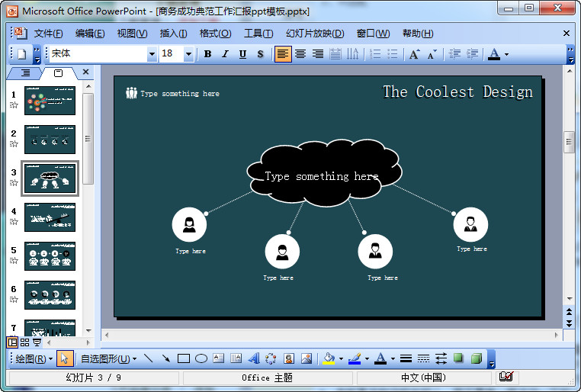Open font color dropdown in formatting toolbar
The width and height of the screenshot is (581, 392).
point(507,54)
